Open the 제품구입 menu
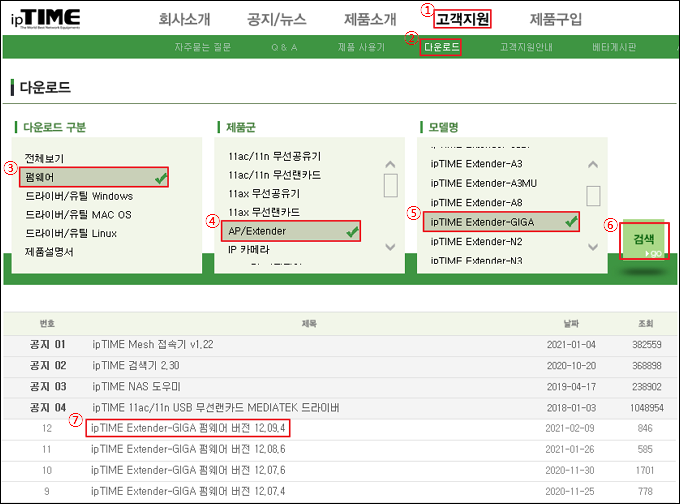The height and width of the screenshot is (504, 680). click(x=556, y=19)
